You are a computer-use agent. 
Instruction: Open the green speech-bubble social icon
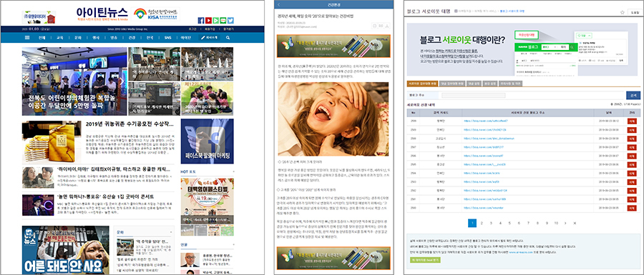click(x=223, y=21)
